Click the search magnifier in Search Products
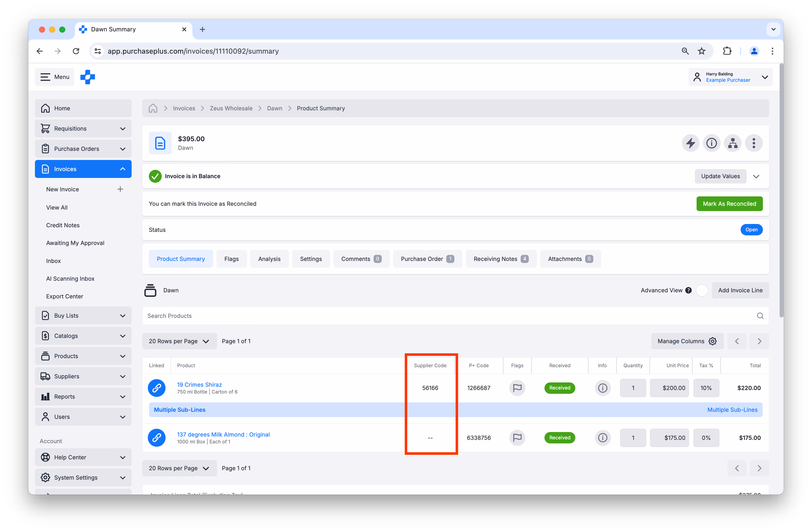Viewport: 812px width, 532px height. [760, 316]
